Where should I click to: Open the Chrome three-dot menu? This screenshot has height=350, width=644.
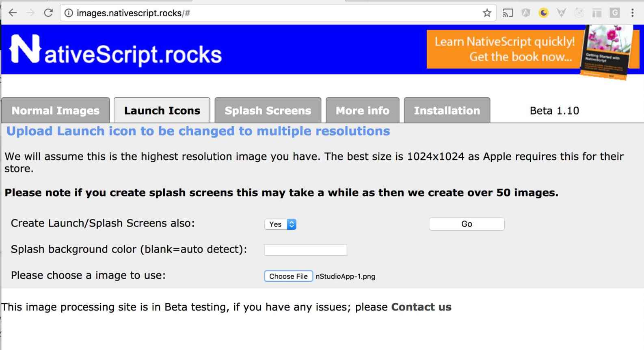632,13
